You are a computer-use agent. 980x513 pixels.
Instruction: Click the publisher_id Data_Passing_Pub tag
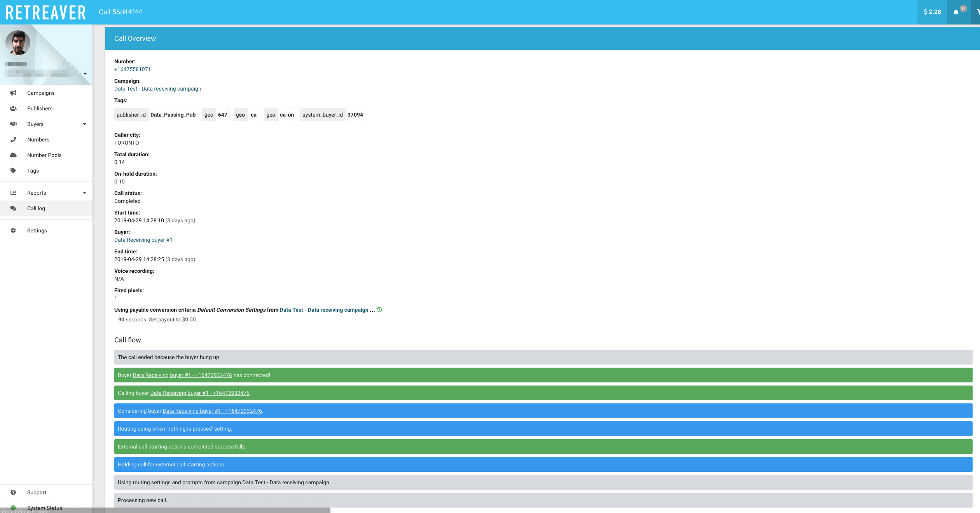pos(156,115)
